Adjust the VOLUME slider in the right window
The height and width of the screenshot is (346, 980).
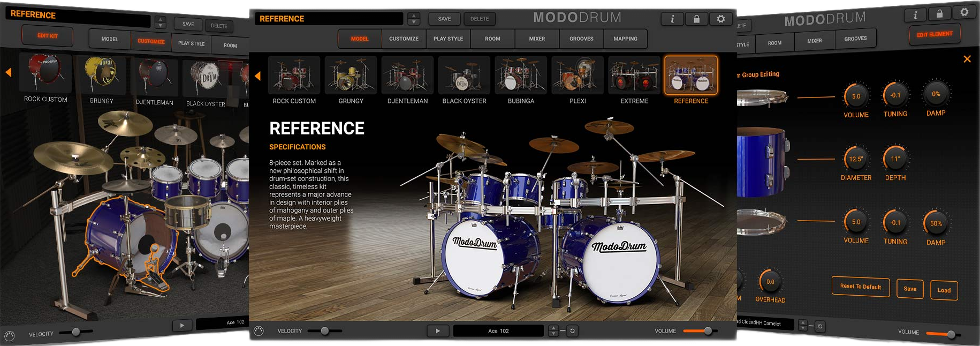[x=944, y=334]
